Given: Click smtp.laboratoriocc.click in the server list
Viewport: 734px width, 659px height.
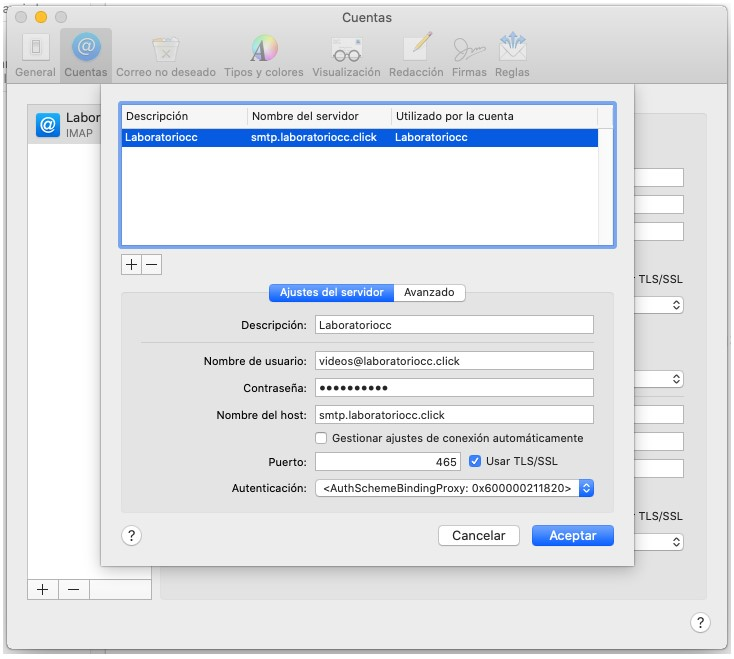Looking at the screenshot, I should [314, 138].
